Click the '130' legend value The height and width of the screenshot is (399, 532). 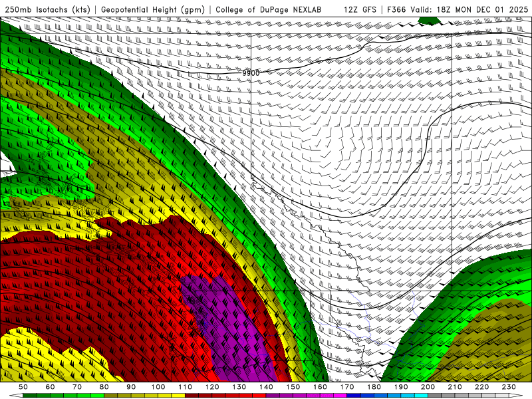click(239, 387)
